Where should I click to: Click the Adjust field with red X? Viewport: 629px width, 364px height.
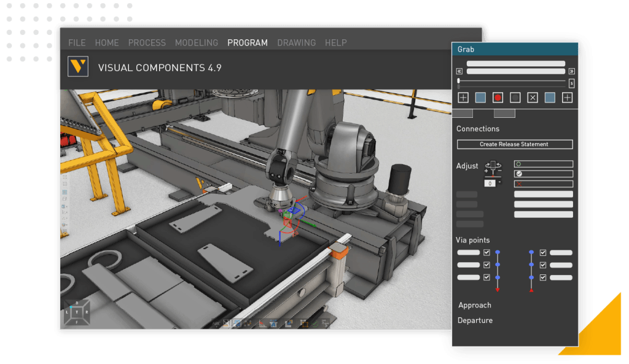point(544,184)
